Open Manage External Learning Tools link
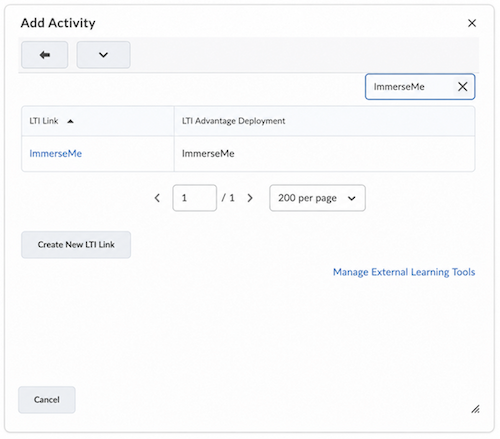Screen dimensions: 500x439 pos(404,272)
